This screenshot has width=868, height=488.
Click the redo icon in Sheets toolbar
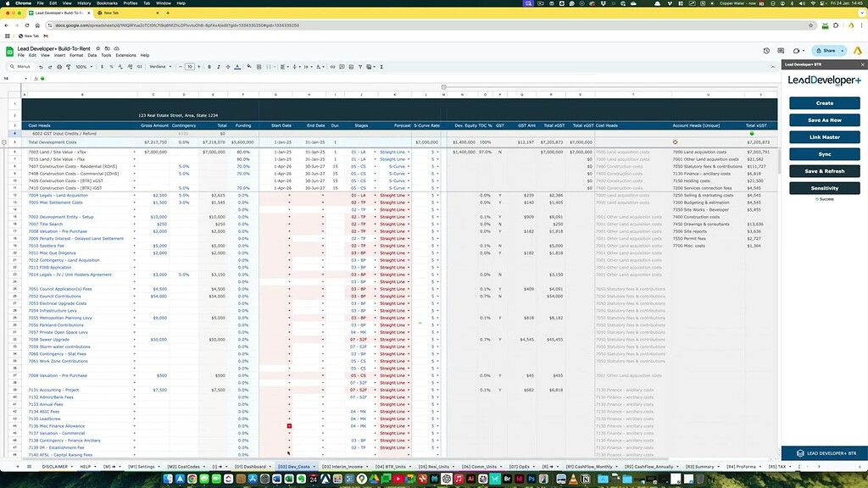(50, 67)
